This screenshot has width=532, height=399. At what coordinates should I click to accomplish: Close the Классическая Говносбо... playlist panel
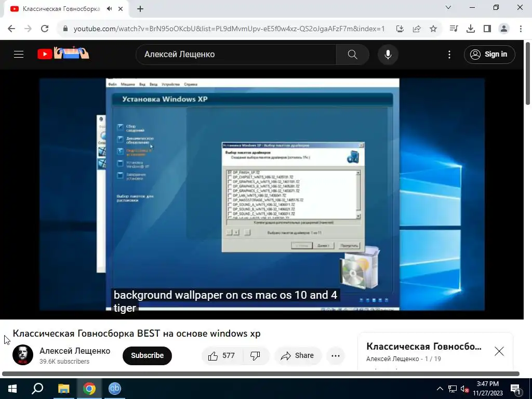[499, 351]
